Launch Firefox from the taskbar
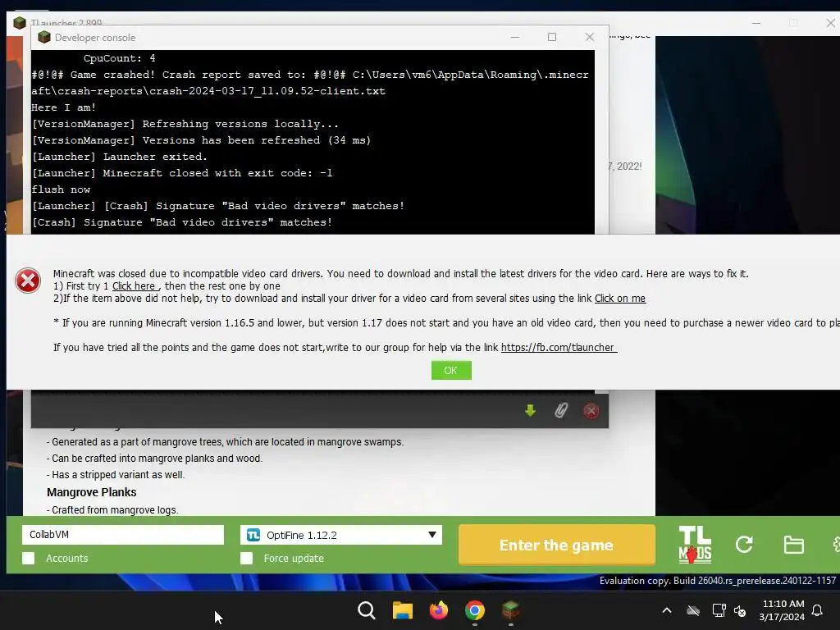Screen dimensions: 840x630 pos(439,610)
